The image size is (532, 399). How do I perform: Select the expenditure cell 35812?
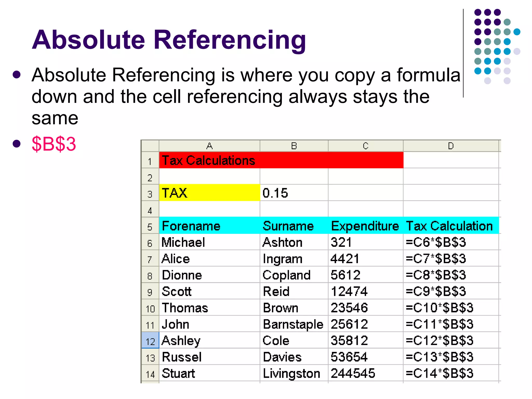click(366, 340)
